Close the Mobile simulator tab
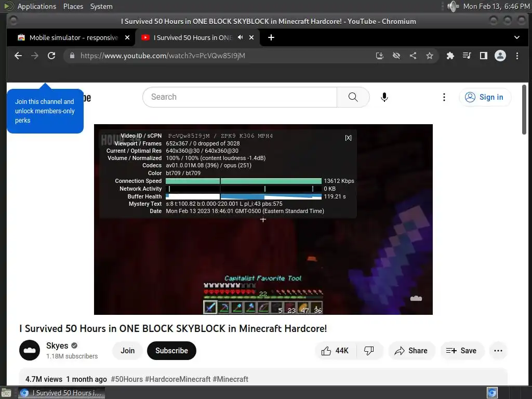Viewport: 532px width, 399px height. point(127,37)
